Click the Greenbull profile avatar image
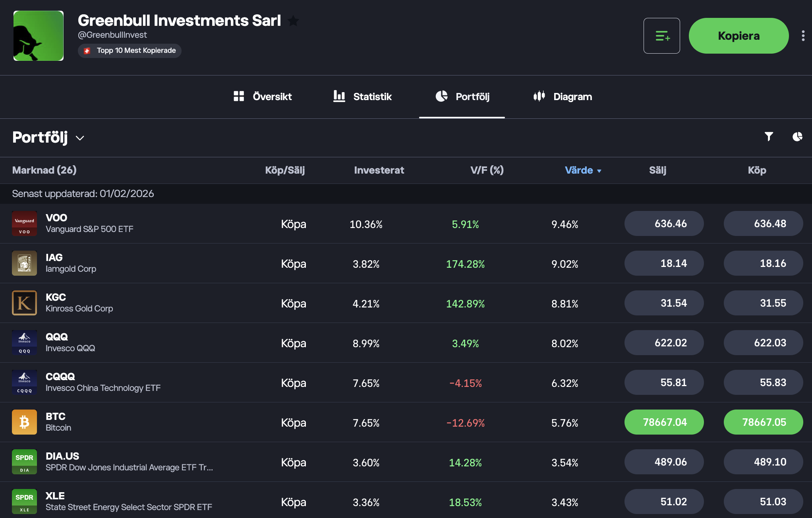Viewport: 812px width, 518px height. pyautogui.click(x=39, y=36)
